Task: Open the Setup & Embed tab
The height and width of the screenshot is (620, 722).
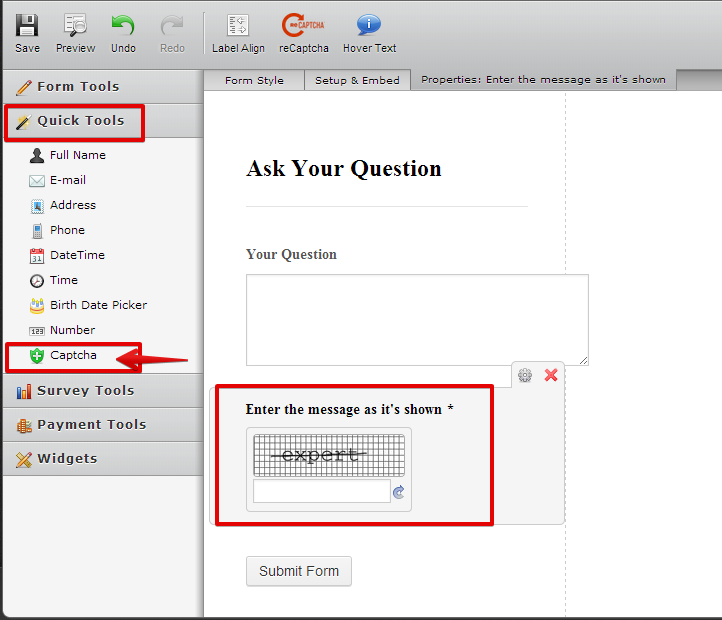Action: [357, 81]
